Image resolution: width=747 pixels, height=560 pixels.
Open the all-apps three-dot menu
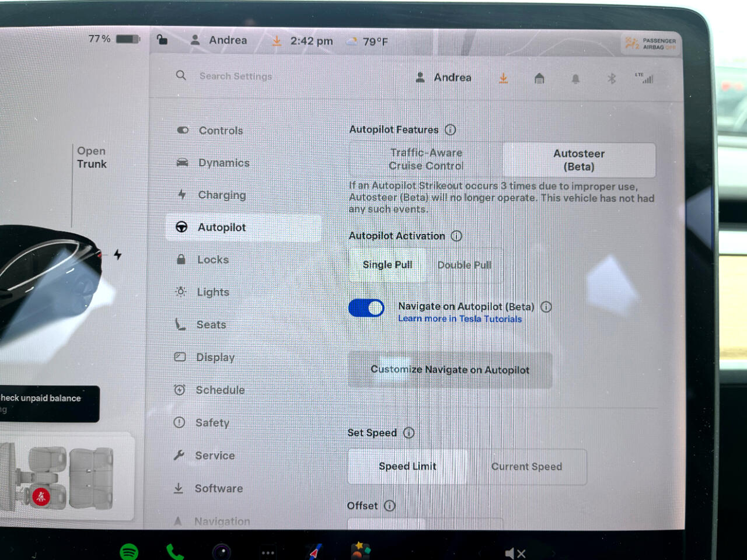268,552
